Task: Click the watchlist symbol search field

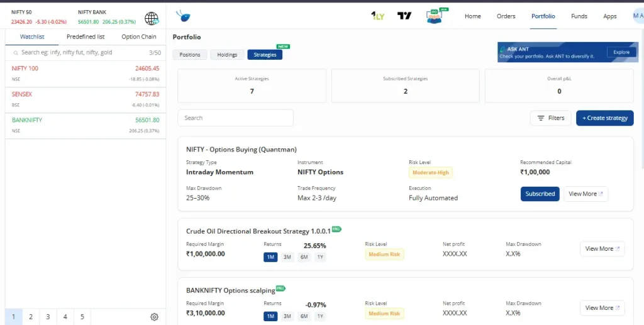Action: coord(86,53)
